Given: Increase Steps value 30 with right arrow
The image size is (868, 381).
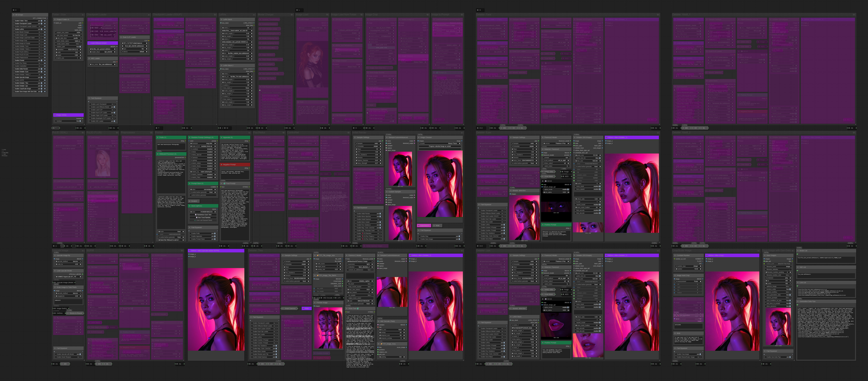Looking at the screenshot, I should (381, 149).
